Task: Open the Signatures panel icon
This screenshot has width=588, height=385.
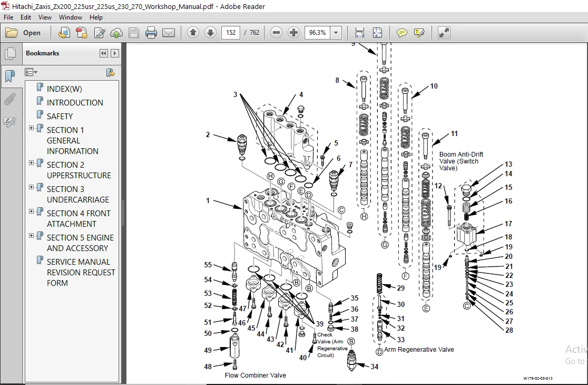Action: click(x=10, y=122)
